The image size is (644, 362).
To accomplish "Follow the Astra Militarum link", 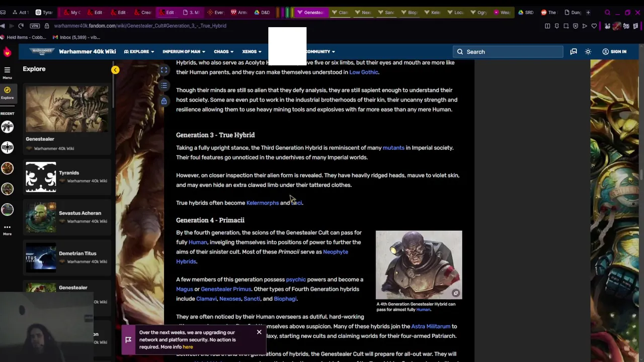I will point(431,327).
